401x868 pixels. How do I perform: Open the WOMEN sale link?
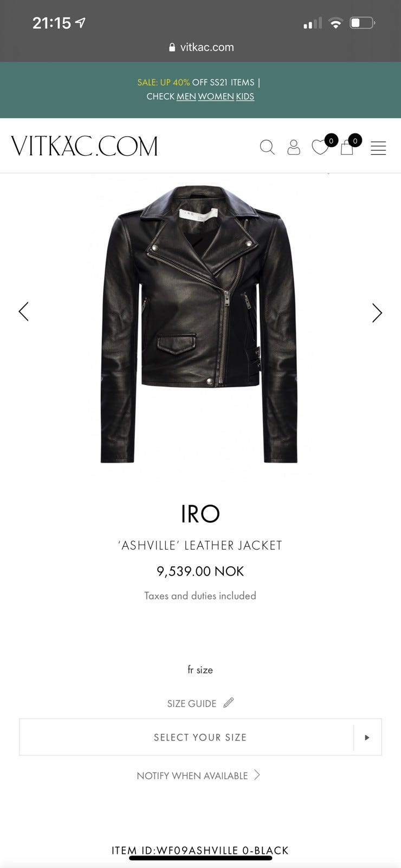216,97
